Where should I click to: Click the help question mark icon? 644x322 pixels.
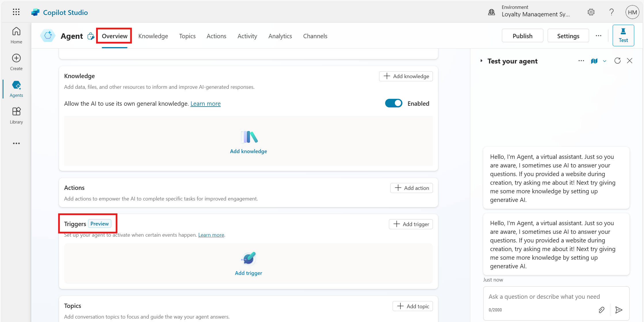[x=611, y=12]
